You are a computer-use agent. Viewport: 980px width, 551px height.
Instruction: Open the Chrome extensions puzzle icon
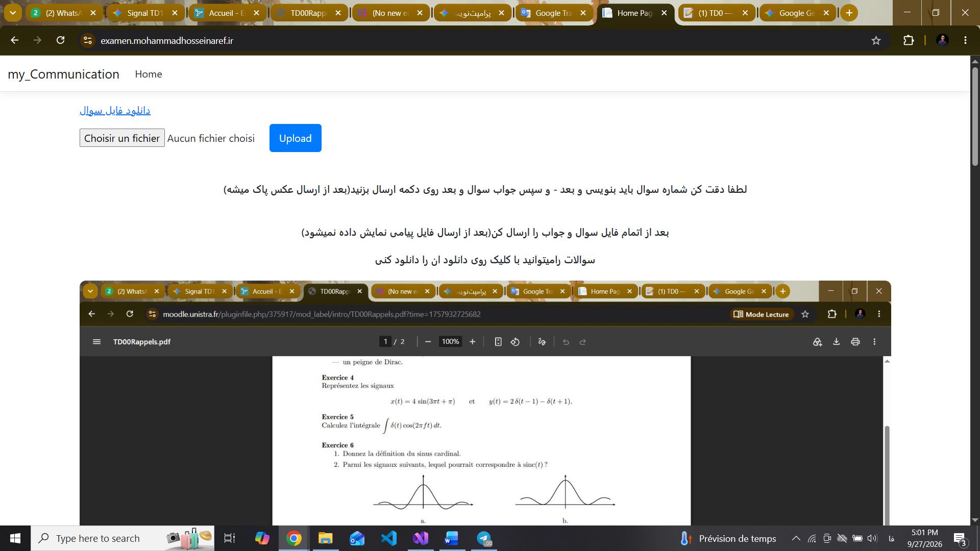click(x=909, y=40)
